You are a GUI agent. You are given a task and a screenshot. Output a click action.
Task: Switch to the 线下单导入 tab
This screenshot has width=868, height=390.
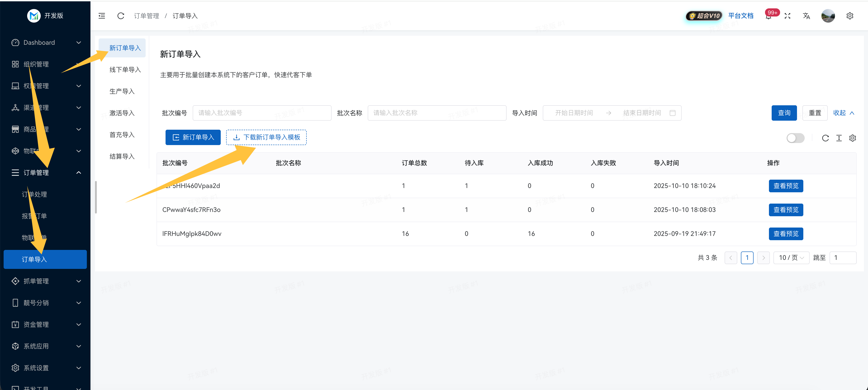[x=125, y=70]
